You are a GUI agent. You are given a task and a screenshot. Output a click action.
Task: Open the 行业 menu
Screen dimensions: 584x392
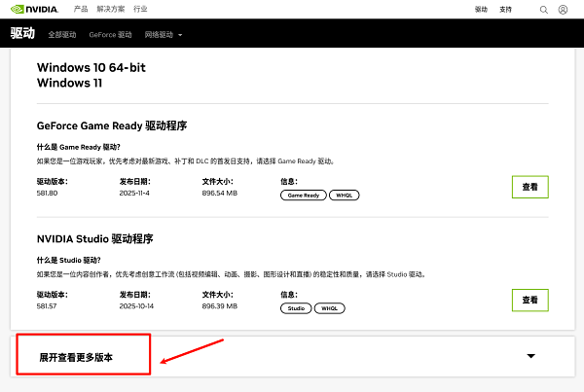(141, 10)
